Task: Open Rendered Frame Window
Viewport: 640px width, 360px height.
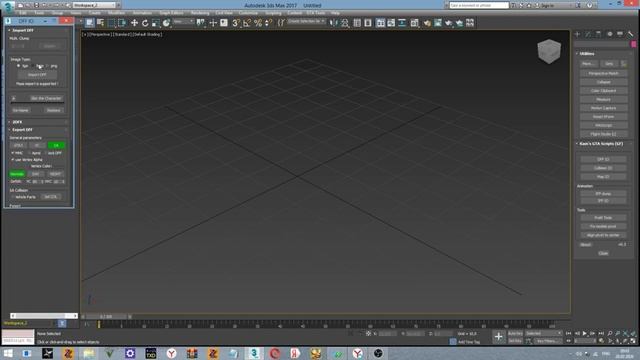Action: 438,23
